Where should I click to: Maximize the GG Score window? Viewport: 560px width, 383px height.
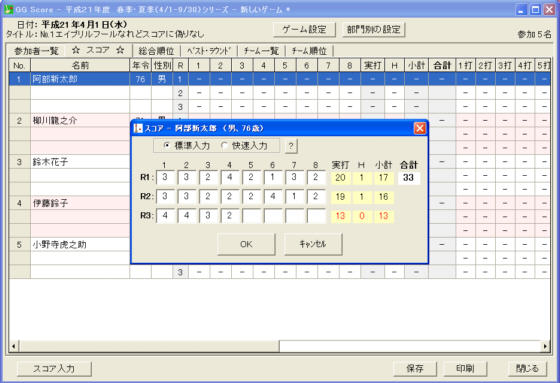535,10
